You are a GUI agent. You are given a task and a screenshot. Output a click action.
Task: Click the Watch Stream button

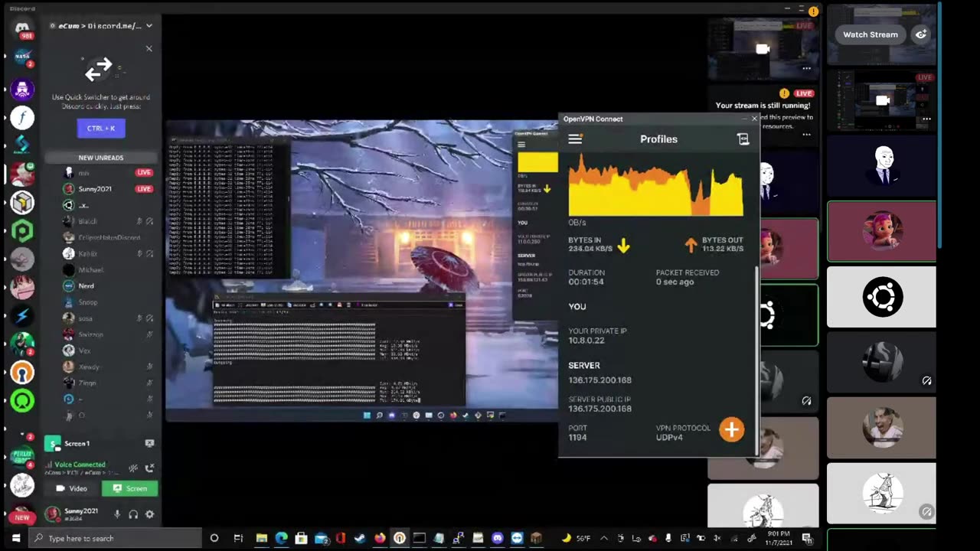pyautogui.click(x=871, y=34)
